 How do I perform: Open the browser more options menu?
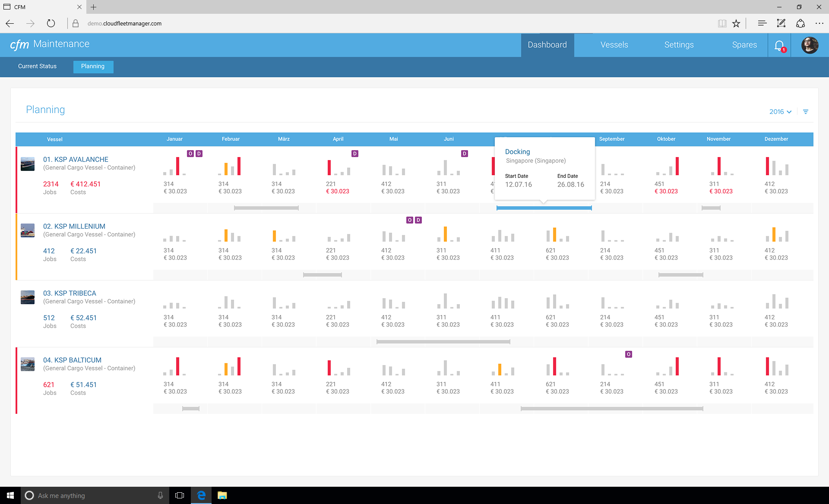[x=819, y=24]
